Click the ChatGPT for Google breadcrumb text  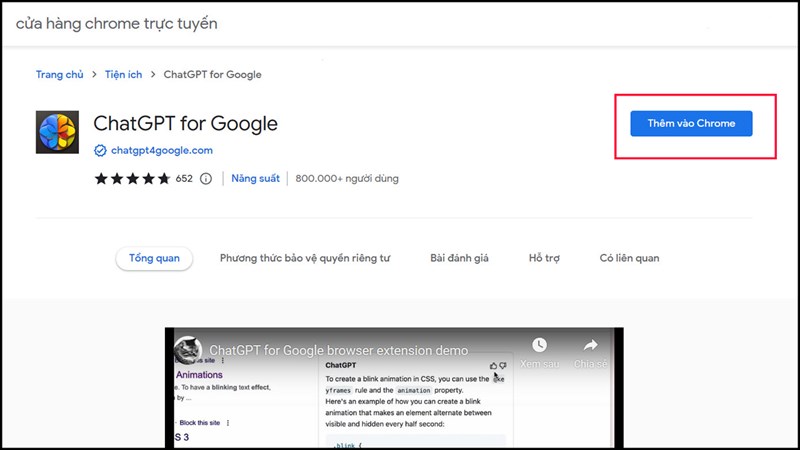point(212,74)
